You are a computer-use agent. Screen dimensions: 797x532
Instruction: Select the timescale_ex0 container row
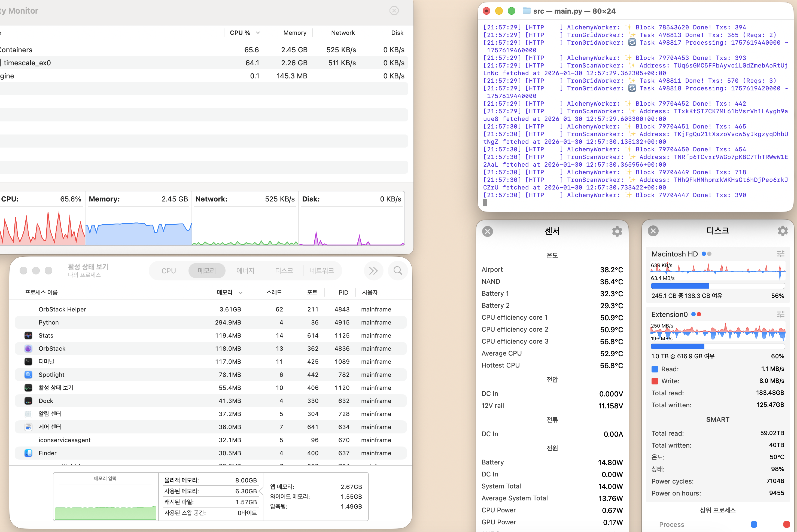point(204,63)
